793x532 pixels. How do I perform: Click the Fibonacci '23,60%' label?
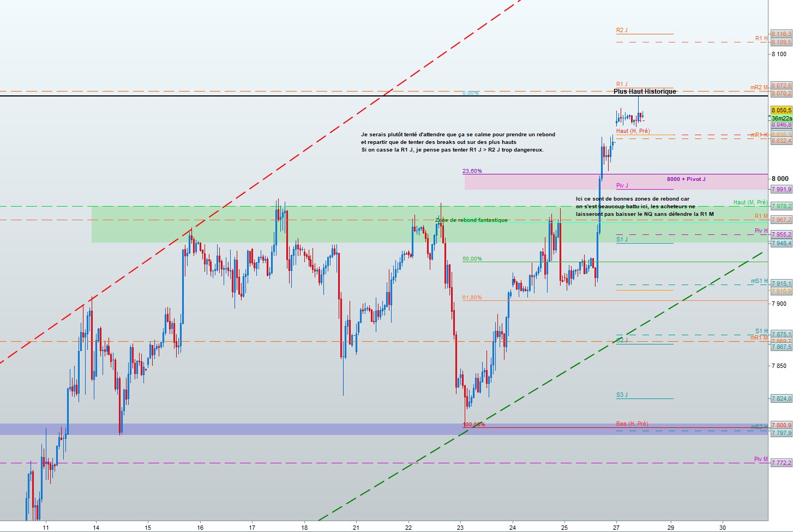pyautogui.click(x=472, y=171)
